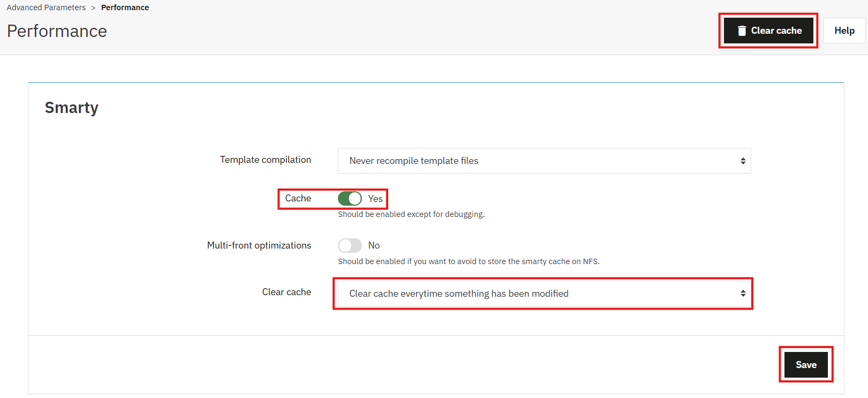The image size is (868, 398).
Task: Open the Help page
Action: tap(844, 31)
